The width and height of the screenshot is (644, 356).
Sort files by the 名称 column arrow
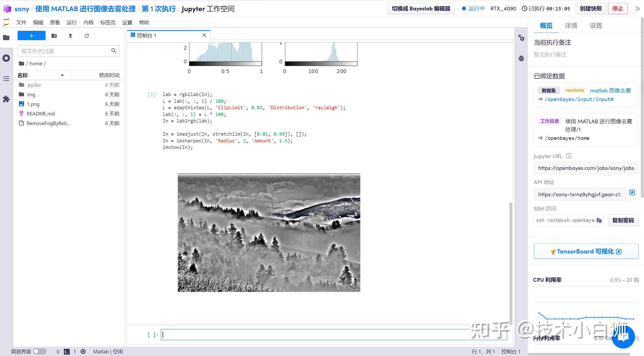point(62,75)
